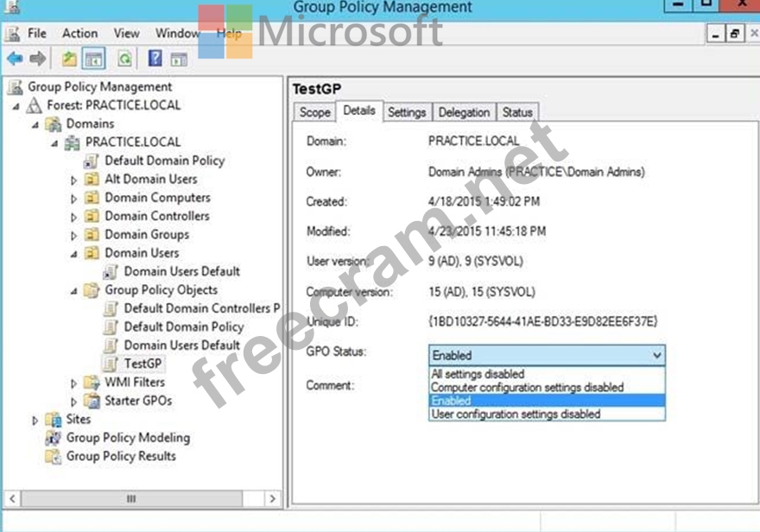Click the inner window minimize button
The height and width of the screenshot is (532, 760).
(x=715, y=34)
